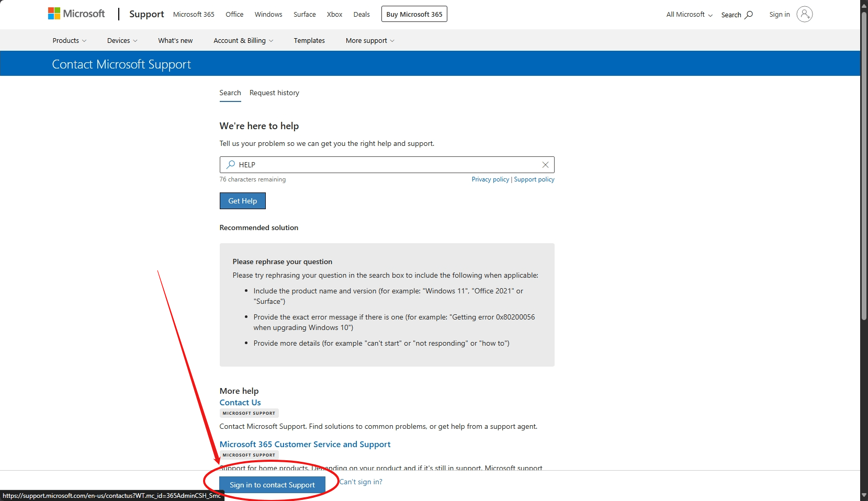Click the 'We're here to help' heading

point(260,126)
